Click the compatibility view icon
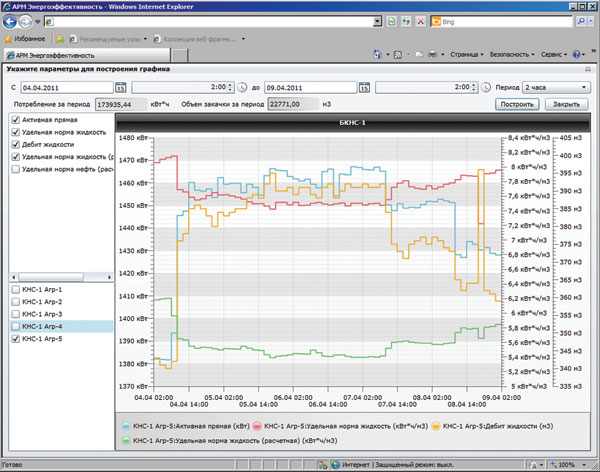This screenshot has width=600, height=472. [391, 22]
